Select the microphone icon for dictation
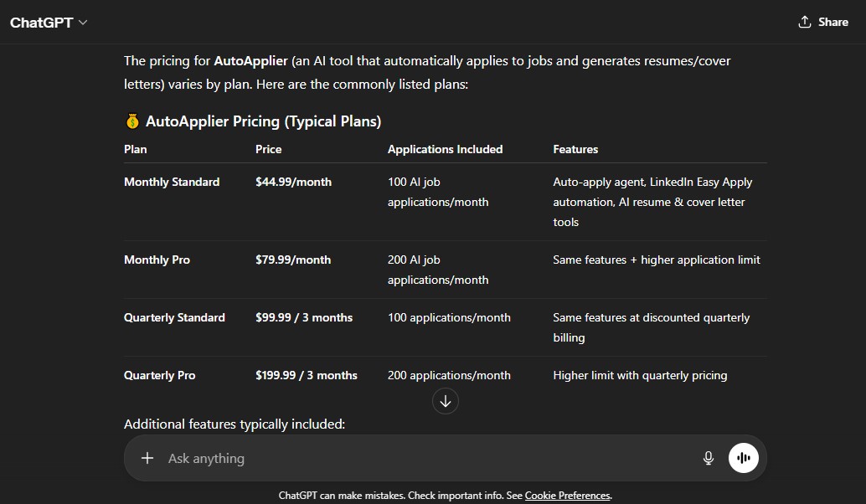The height and width of the screenshot is (504, 866). pos(708,458)
